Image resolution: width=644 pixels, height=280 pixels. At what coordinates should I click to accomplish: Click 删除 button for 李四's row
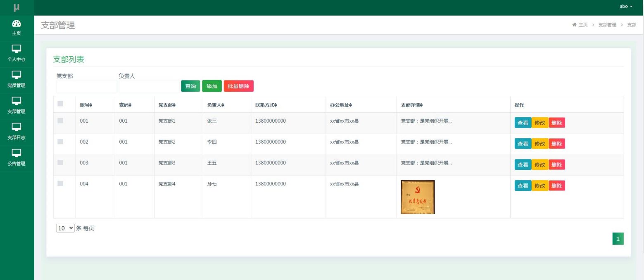click(556, 144)
